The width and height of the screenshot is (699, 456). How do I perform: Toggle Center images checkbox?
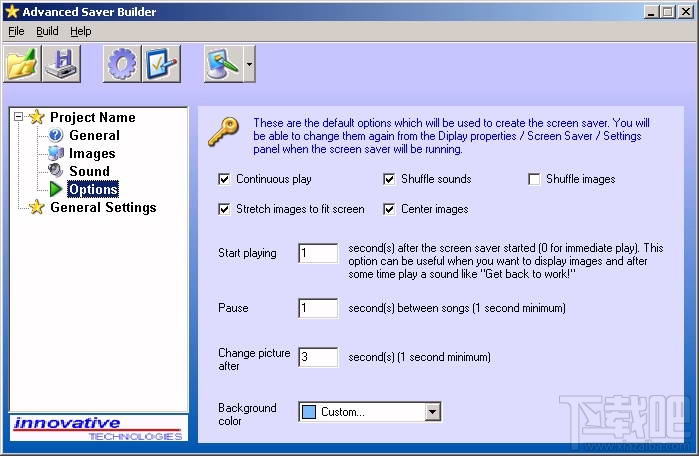click(389, 209)
